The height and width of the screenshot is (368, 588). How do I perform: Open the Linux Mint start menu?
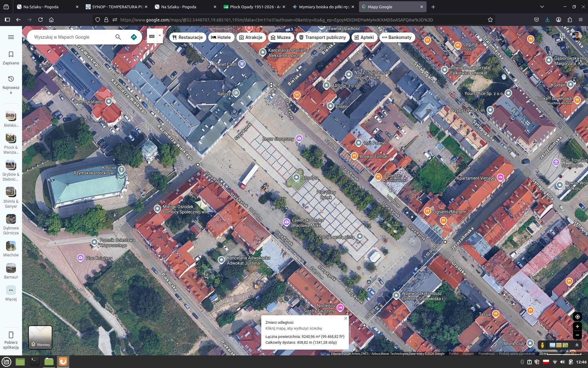click(6, 362)
